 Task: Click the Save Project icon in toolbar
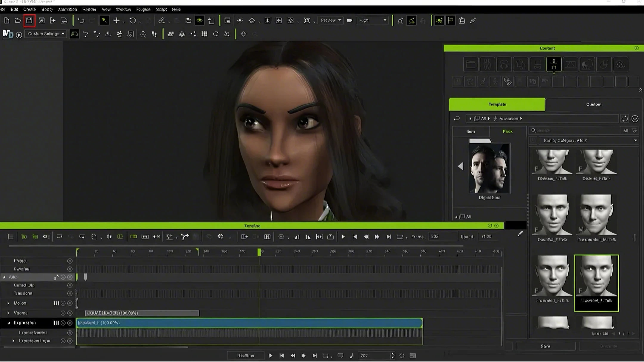point(29,21)
